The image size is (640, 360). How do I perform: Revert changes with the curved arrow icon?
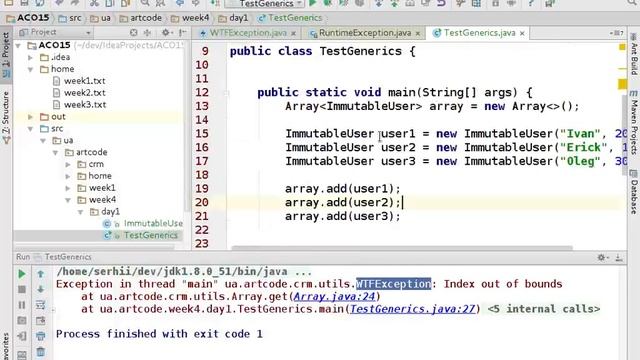pyautogui.click(x=441, y=3)
